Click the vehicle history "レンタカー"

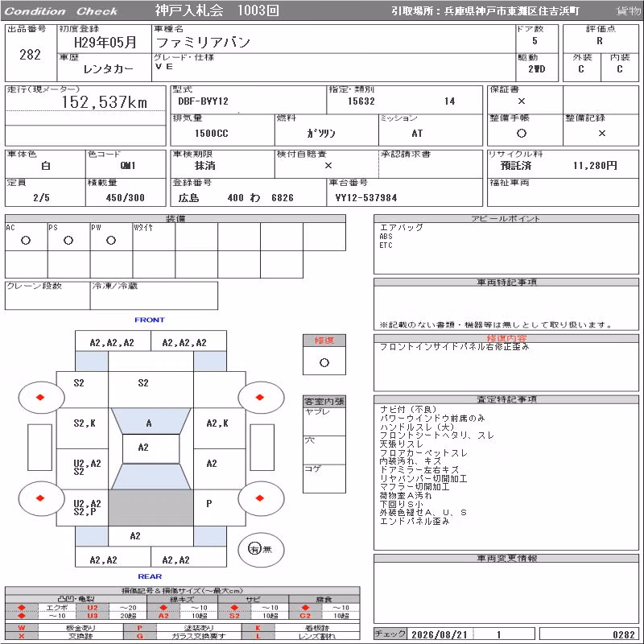click(109, 69)
